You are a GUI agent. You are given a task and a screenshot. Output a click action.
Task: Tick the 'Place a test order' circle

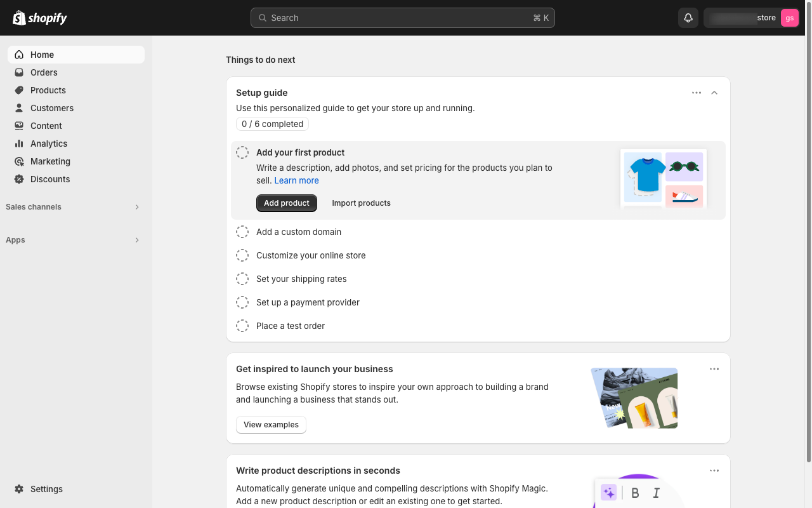[x=242, y=326]
